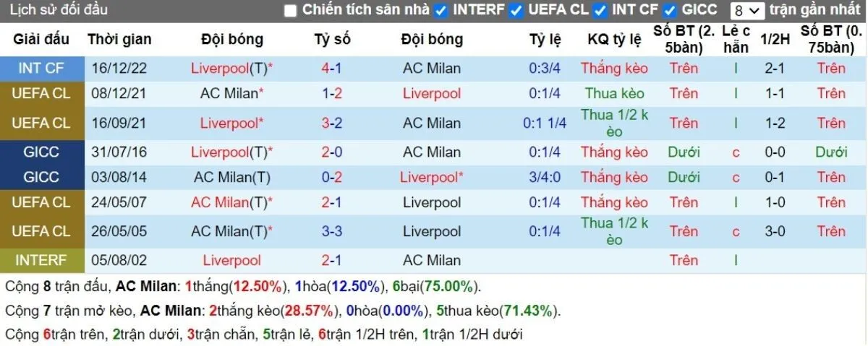Image resolution: width=868 pixels, height=346 pixels.
Task: Open the recent matches count dropdown
Action: point(746,11)
